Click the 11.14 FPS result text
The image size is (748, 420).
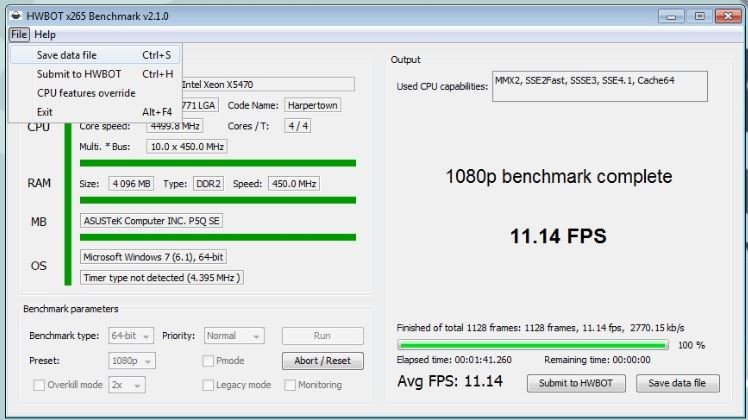point(558,236)
